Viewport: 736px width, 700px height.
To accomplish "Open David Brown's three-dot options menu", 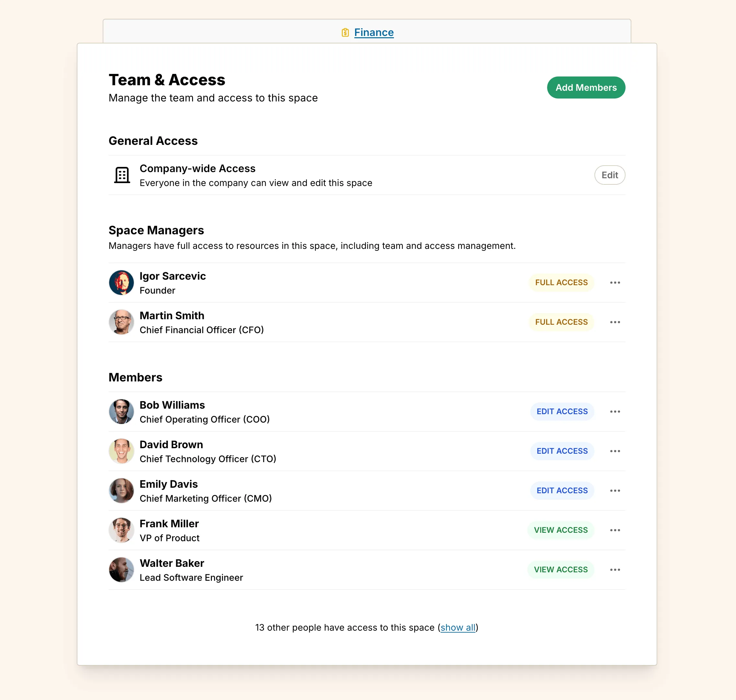I will [615, 451].
